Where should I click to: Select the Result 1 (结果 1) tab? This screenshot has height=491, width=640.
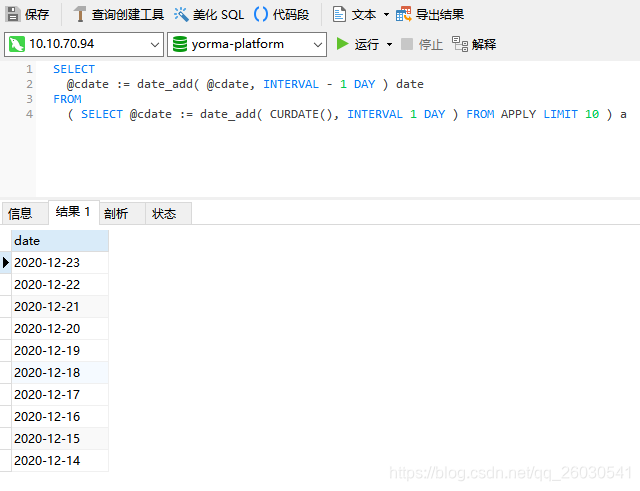tap(74, 212)
